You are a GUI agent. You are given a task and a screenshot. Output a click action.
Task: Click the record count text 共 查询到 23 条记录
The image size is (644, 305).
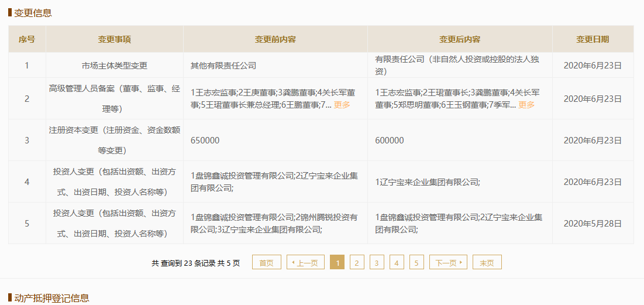[183, 263]
